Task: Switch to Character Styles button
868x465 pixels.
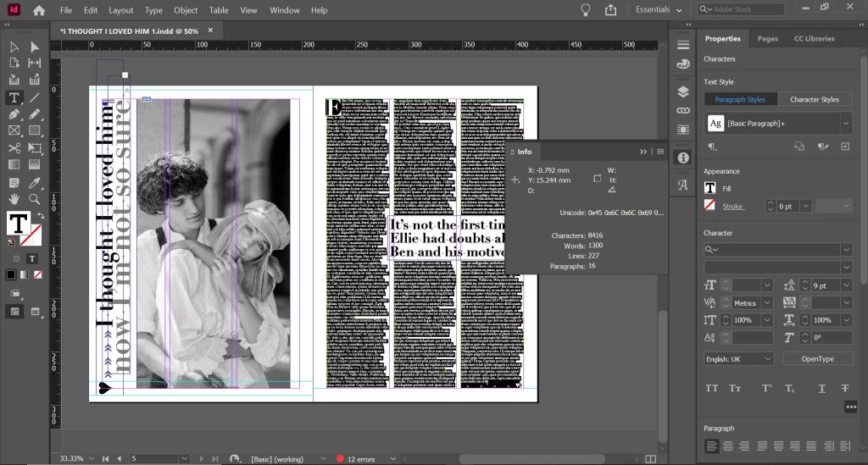Action: 815,99
